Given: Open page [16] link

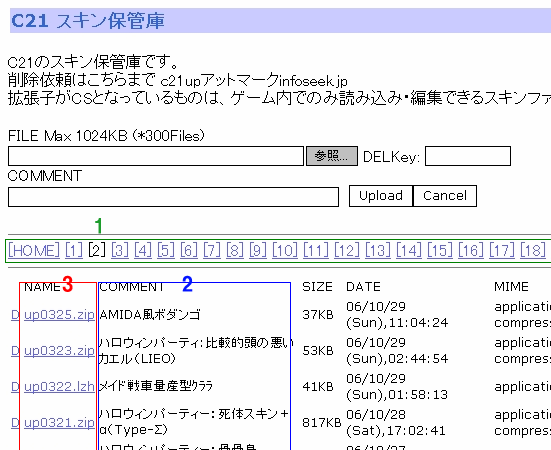Looking at the screenshot, I should coord(471,250).
